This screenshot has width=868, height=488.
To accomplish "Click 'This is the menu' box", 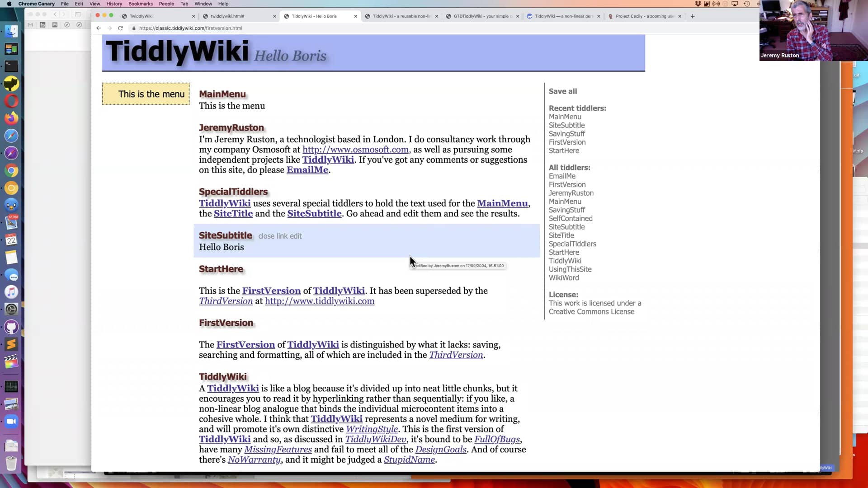I will 146,94.
